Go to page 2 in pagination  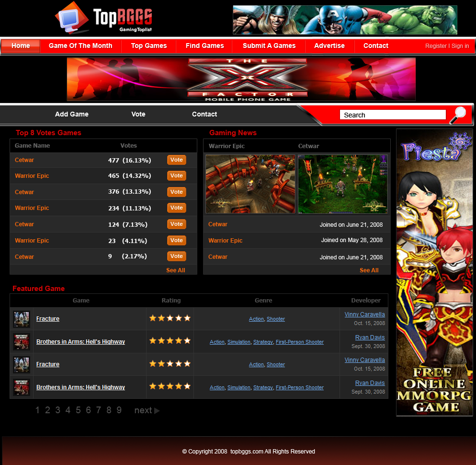tap(48, 410)
